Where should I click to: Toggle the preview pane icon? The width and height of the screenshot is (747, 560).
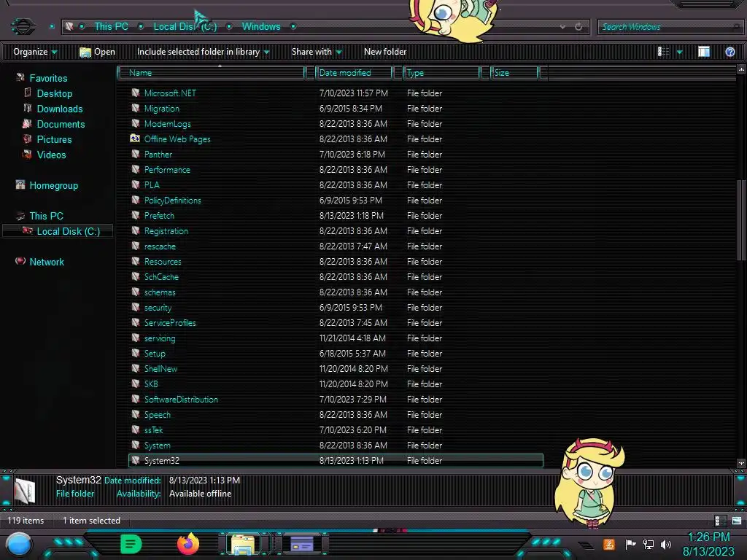(x=704, y=52)
